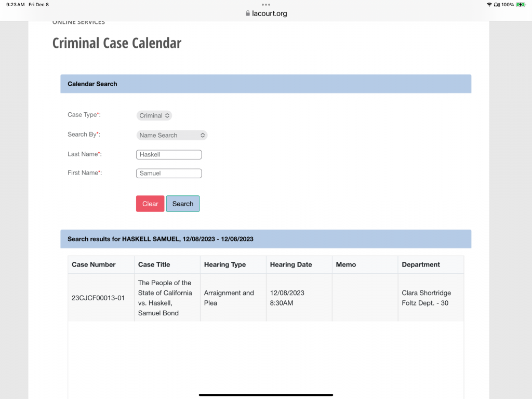Click the Hearing Type column header
This screenshot has width=532, height=399.
coord(225,264)
